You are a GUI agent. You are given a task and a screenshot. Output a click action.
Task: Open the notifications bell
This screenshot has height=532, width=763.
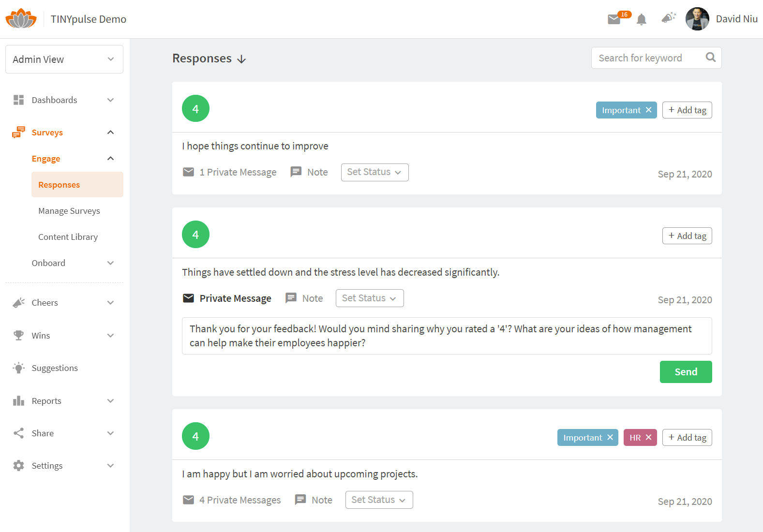(642, 19)
